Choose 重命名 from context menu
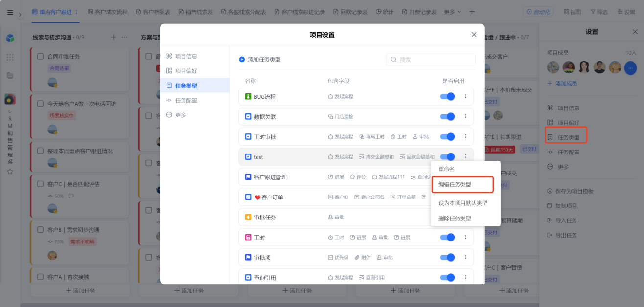The height and width of the screenshot is (307, 644). [x=447, y=169]
